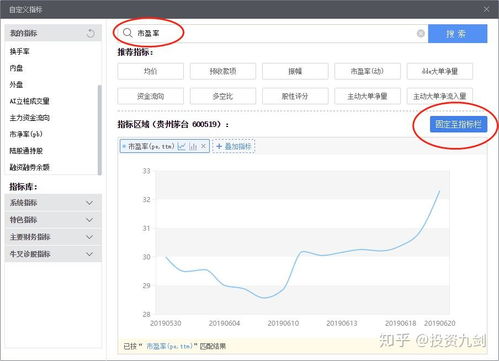The width and height of the screenshot is (499, 361).
Task: Select 融资融券余额 in my indicators
Action: coord(29,167)
